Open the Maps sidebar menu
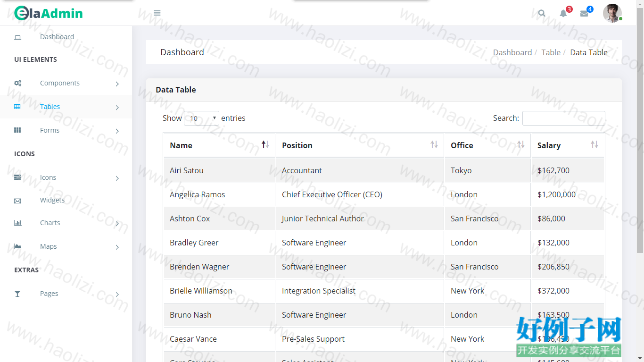Screen dimensions: 644x362 [x=49, y=246]
